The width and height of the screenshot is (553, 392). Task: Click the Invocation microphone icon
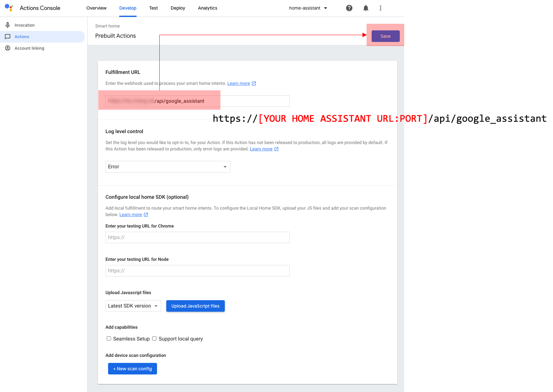point(8,25)
